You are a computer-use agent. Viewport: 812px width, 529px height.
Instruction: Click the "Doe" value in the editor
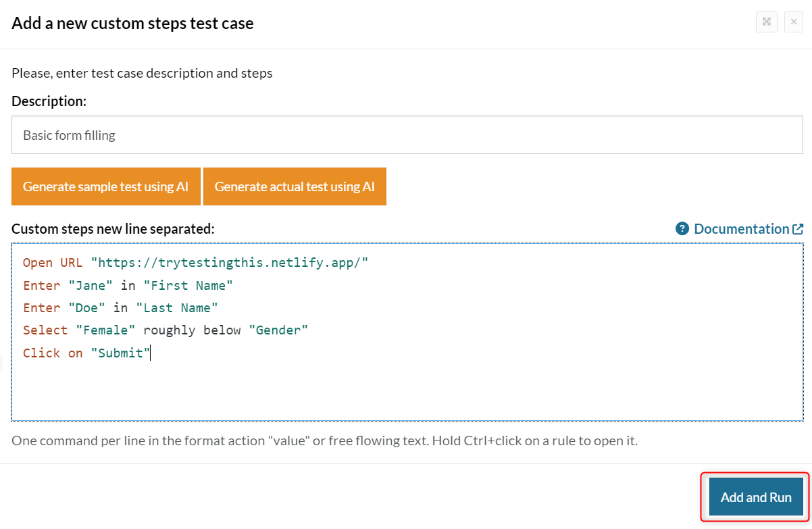(x=86, y=308)
